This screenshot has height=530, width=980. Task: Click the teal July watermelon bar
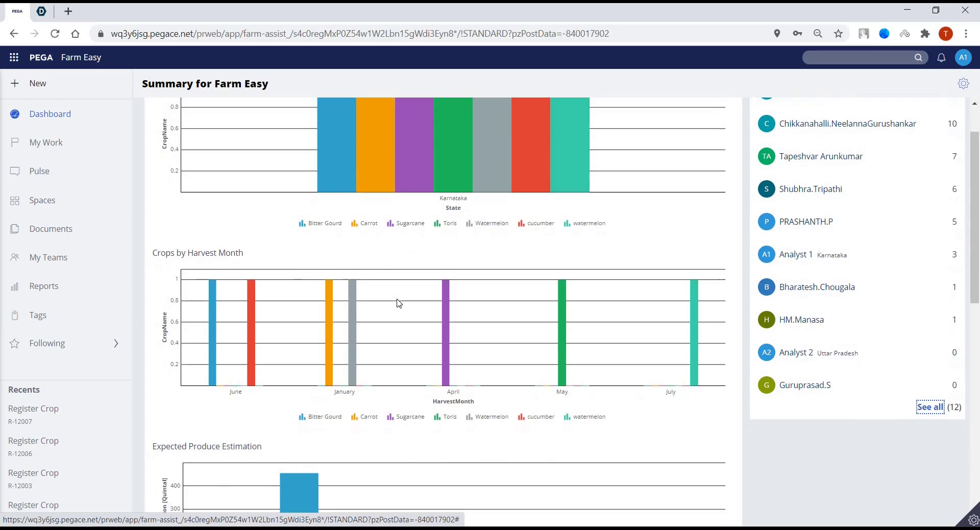[x=694, y=332]
